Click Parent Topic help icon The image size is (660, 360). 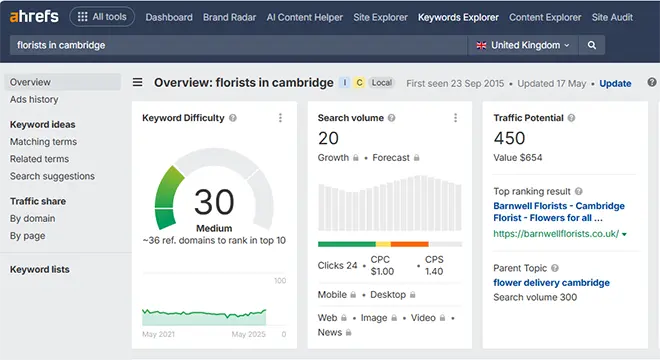pos(555,268)
